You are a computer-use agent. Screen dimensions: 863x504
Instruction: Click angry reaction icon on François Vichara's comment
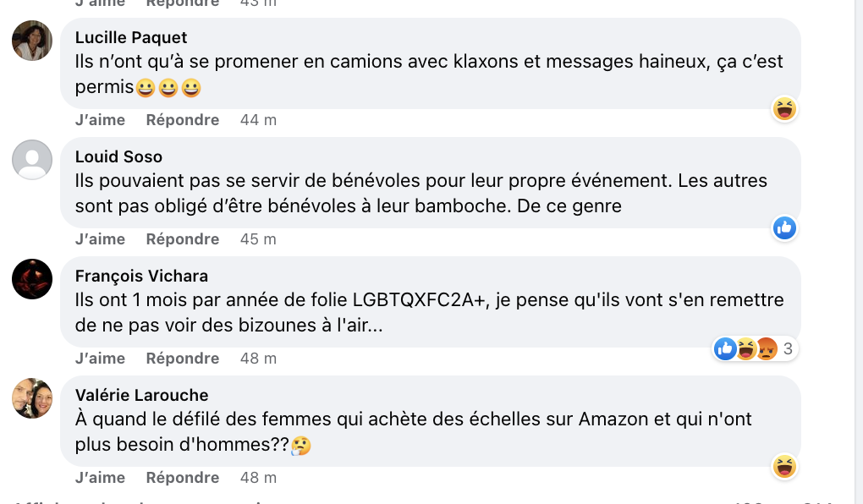tap(767, 349)
